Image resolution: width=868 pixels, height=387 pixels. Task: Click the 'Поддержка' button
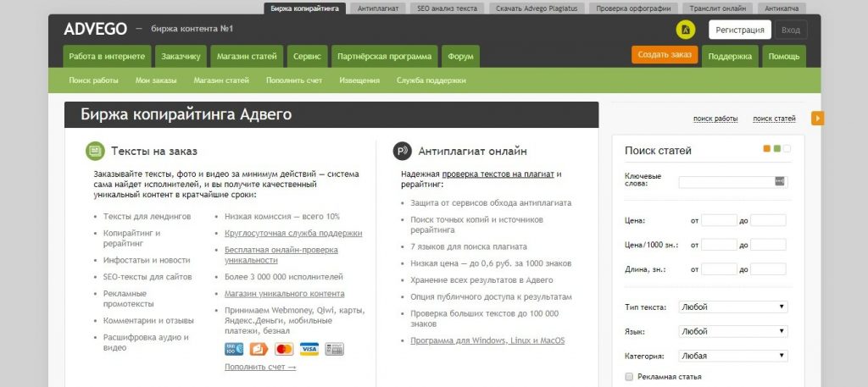[730, 57]
